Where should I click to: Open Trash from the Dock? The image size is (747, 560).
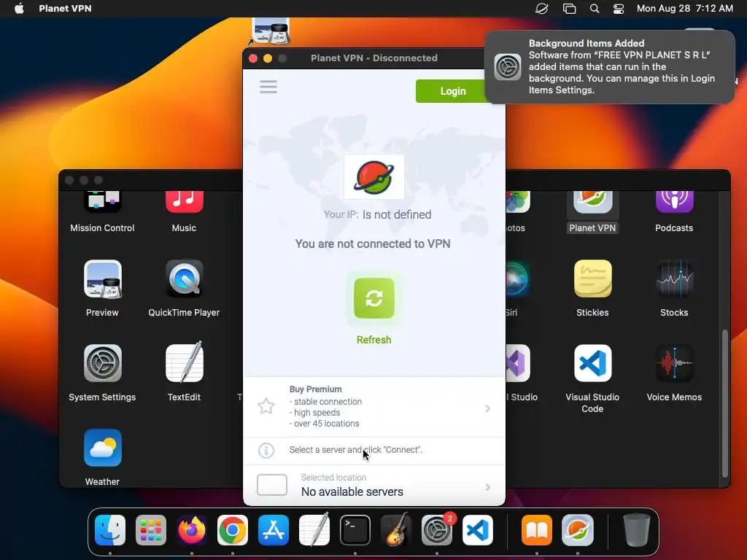(636, 529)
